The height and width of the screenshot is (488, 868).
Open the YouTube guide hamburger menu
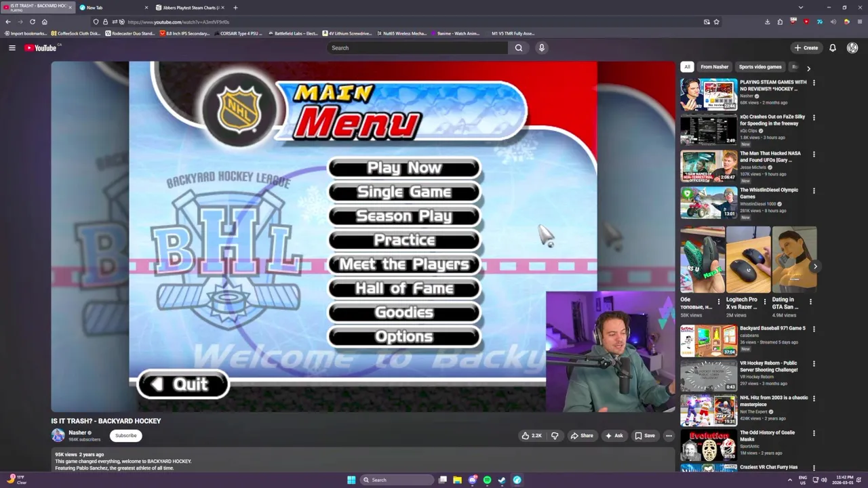click(12, 47)
